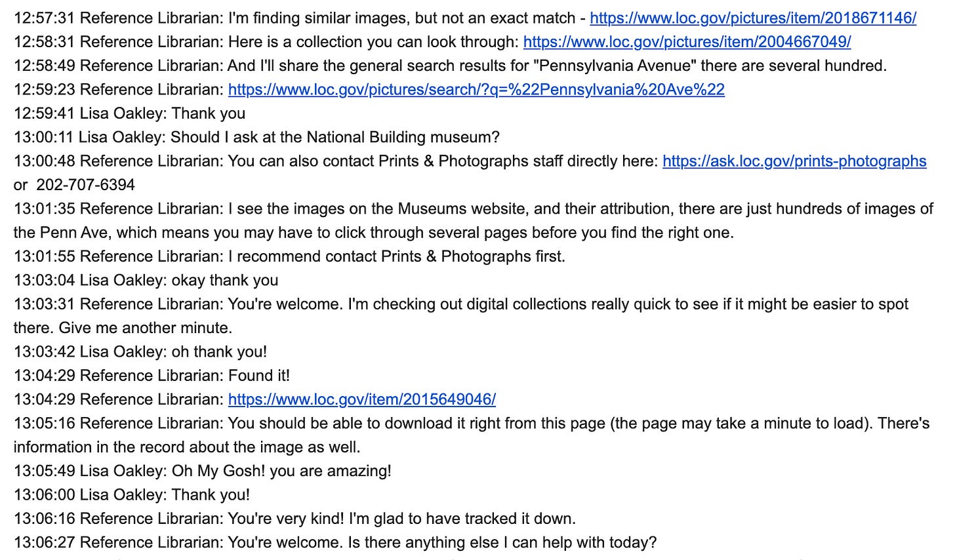The width and height of the screenshot is (955, 560).
Task: Click the 'I see the images on the Museums website' message
Action: pyautogui.click(x=473, y=220)
